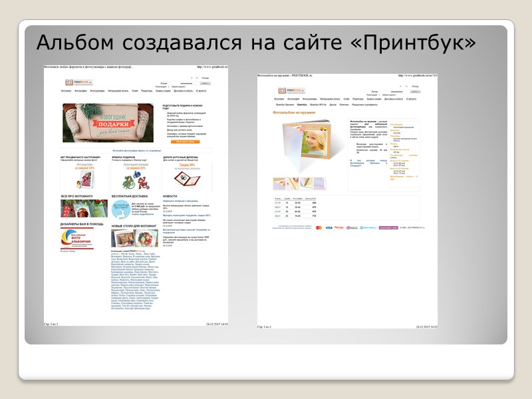Open the Помощь link atop the homepage printout

[x=205, y=78]
